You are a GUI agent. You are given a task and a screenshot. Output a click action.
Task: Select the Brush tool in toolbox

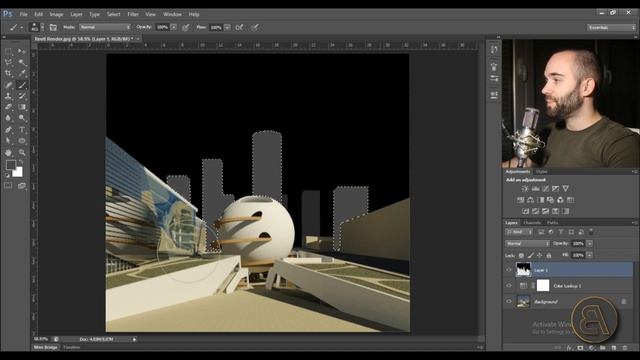pos(22,85)
